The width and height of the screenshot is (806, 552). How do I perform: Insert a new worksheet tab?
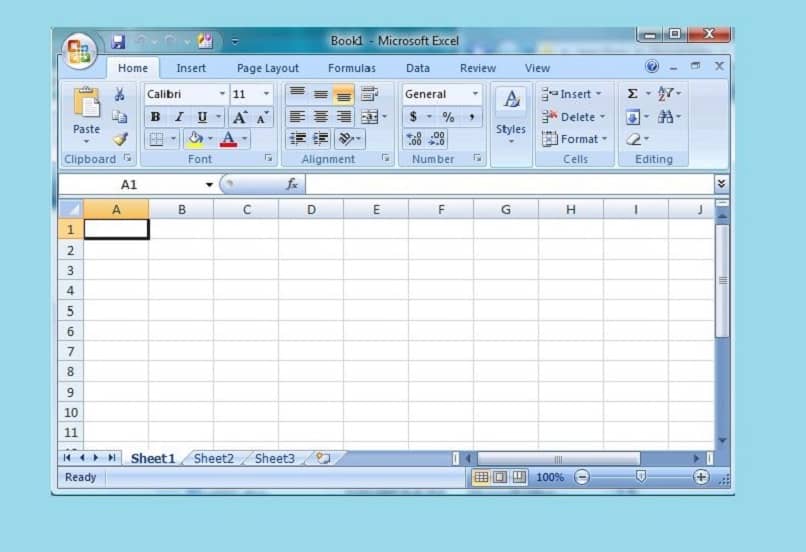click(x=323, y=458)
